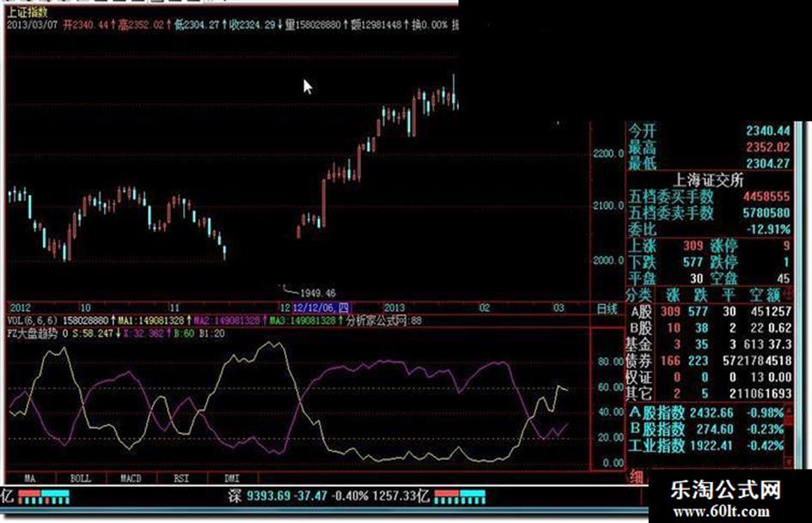Open the 细 detail tab
Screen dimensions: 812x523
click(636, 477)
